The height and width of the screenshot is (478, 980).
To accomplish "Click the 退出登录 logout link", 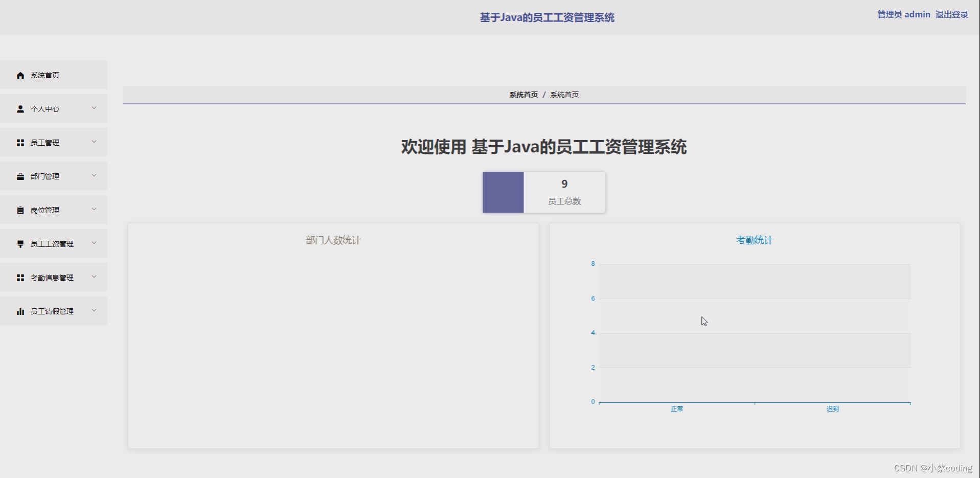I will (952, 14).
